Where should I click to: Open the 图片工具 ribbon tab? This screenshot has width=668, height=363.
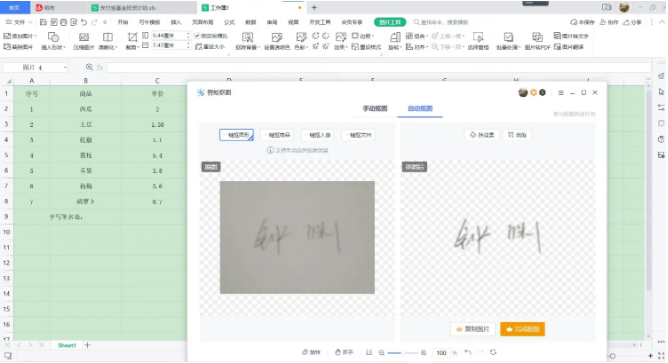pyautogui.click(x=390, y=22)
